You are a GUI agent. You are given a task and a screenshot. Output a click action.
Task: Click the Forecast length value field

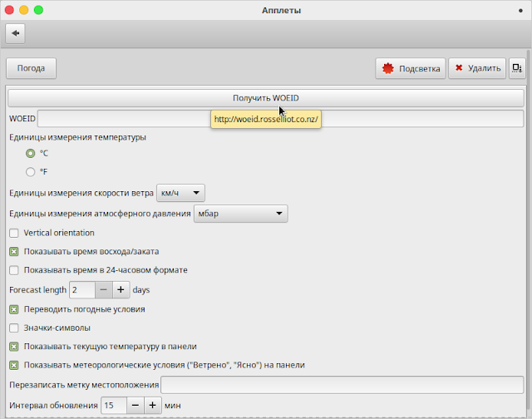pyautogui.click(x=82, y=290)
